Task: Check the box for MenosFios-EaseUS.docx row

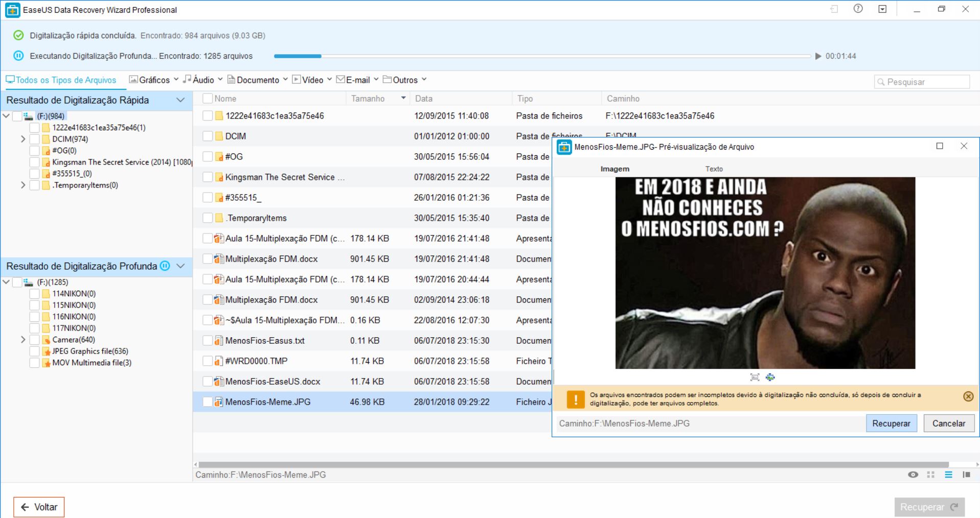Action: coord(208,382)
